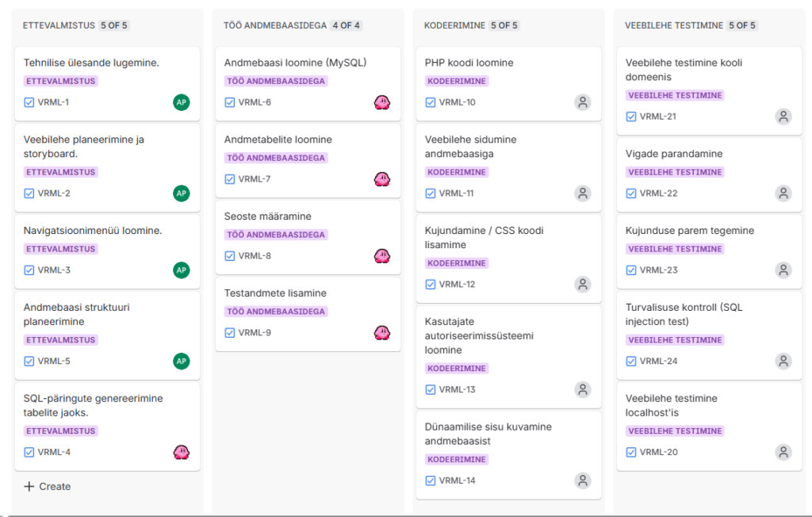Click the task checkbox icon beside VRML-12
Image resolution: width=812 pixels, height=517 pixels.
pyautogui.click(x=431, y=285)
